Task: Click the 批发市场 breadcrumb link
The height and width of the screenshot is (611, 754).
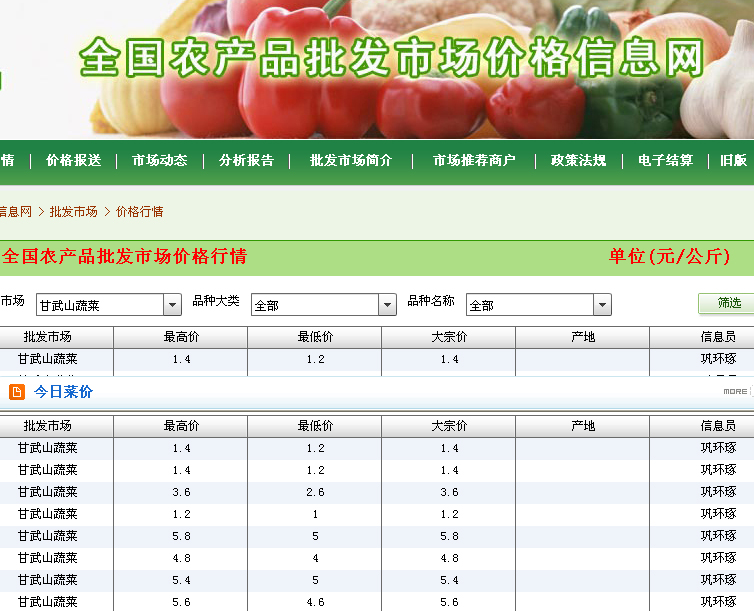Action: (x=74, y=212)
